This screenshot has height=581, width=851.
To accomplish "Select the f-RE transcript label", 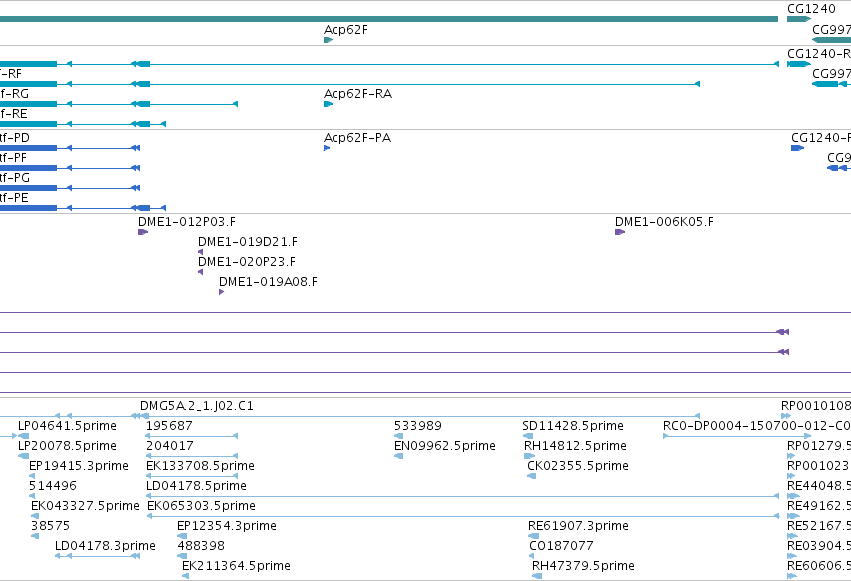I will [14, 114].
